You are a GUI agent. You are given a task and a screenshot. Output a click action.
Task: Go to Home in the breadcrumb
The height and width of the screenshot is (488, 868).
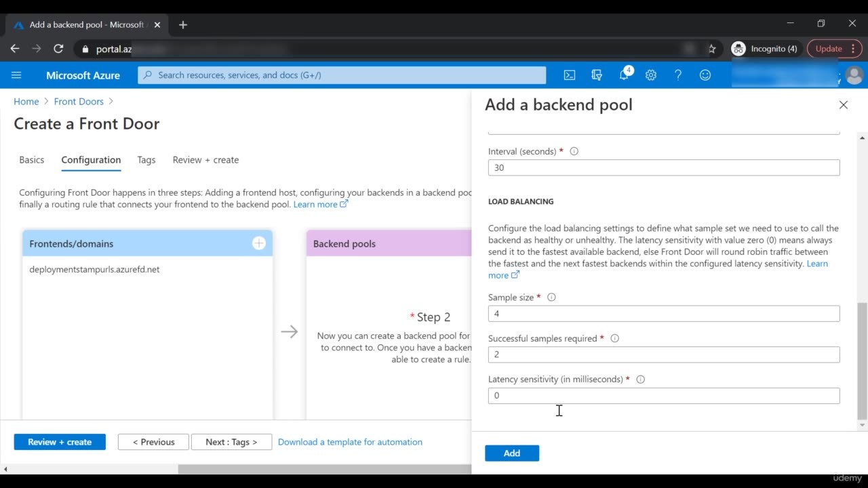[x=26, y=102]
